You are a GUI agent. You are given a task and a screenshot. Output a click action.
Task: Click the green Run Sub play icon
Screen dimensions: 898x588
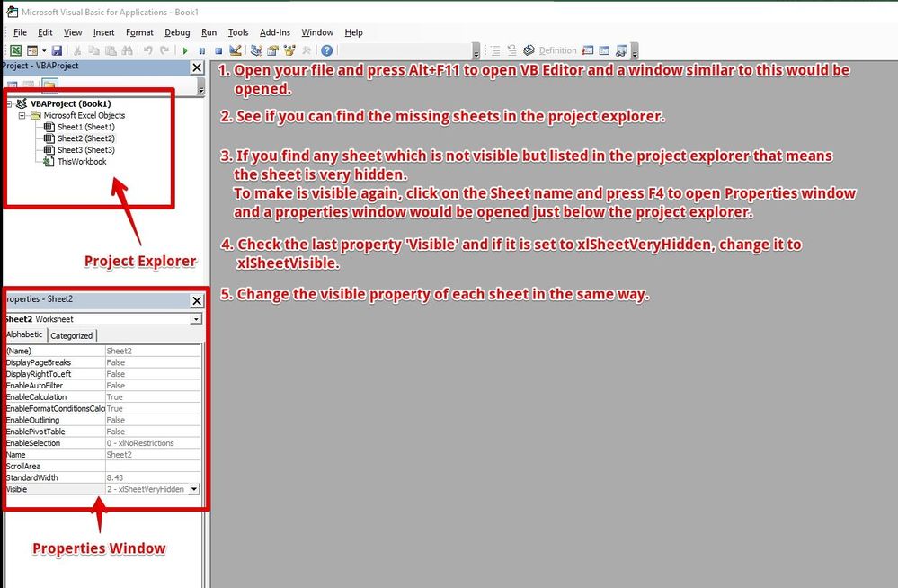point(185,50)
